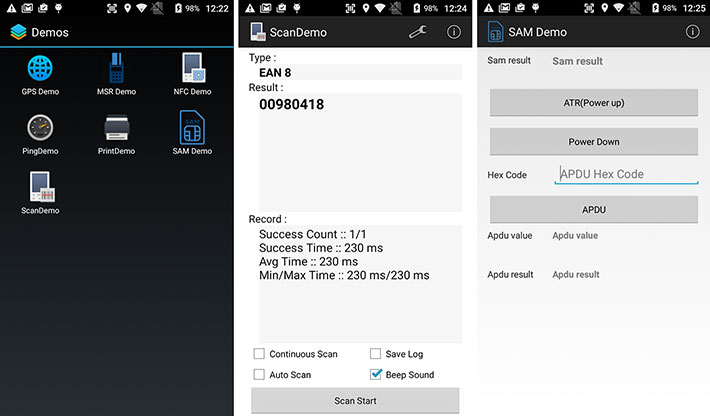The width and height of the screenshot is (710, 416).
Task: Launch the PingDemo app
Action: [40, 129]
